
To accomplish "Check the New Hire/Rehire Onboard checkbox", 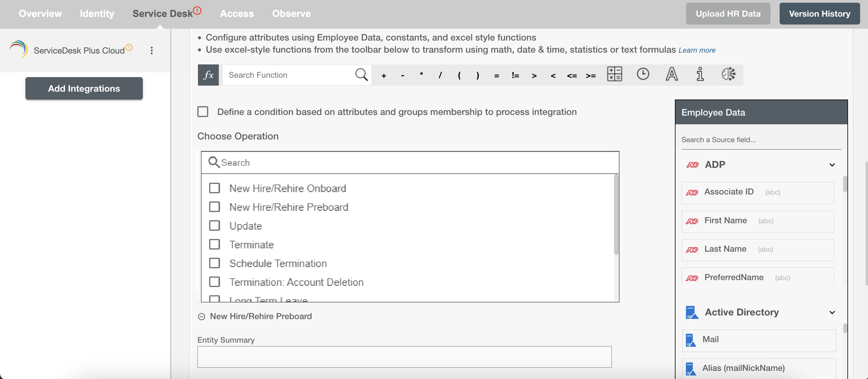I will 215,188.
